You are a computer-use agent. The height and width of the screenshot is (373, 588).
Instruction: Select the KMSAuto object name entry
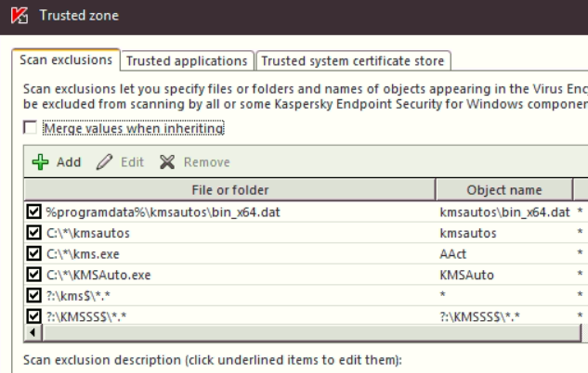tap(465, 274)
